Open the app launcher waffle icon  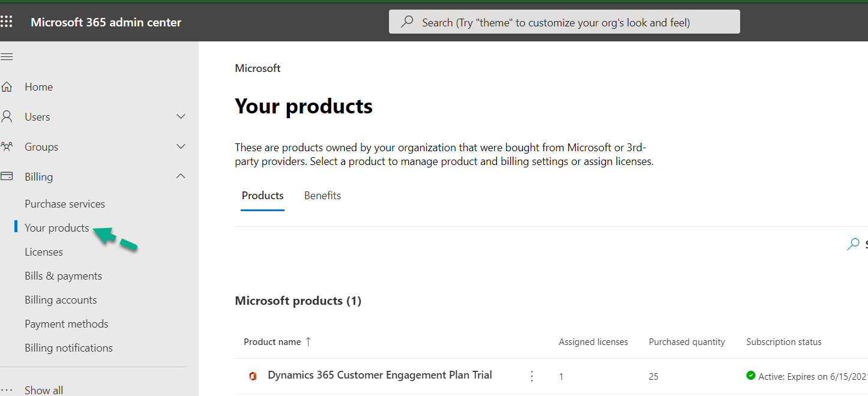7,22
